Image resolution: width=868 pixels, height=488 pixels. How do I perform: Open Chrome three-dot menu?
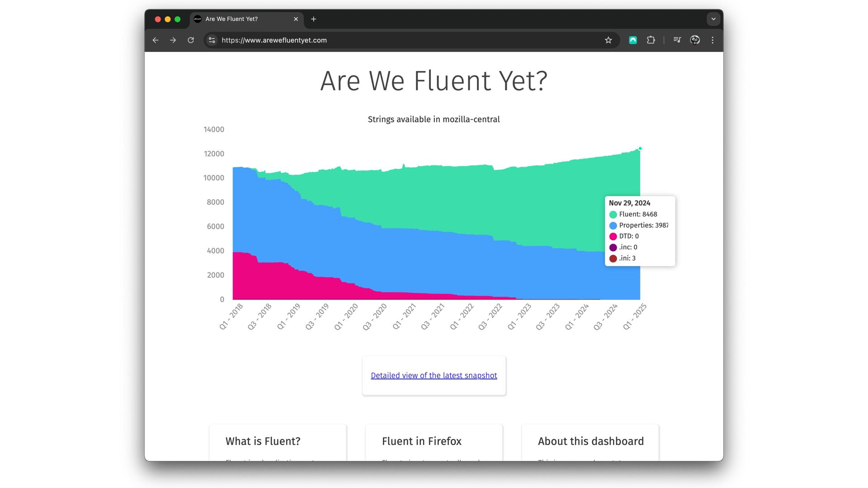coord(712,40)
